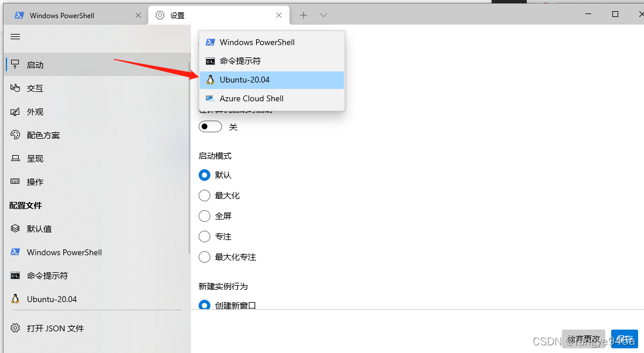Image resolution: width=644 pixels, height=353 pixels.
Task: Click the 交互 hand pointer icon
Action: coord(15,88)
